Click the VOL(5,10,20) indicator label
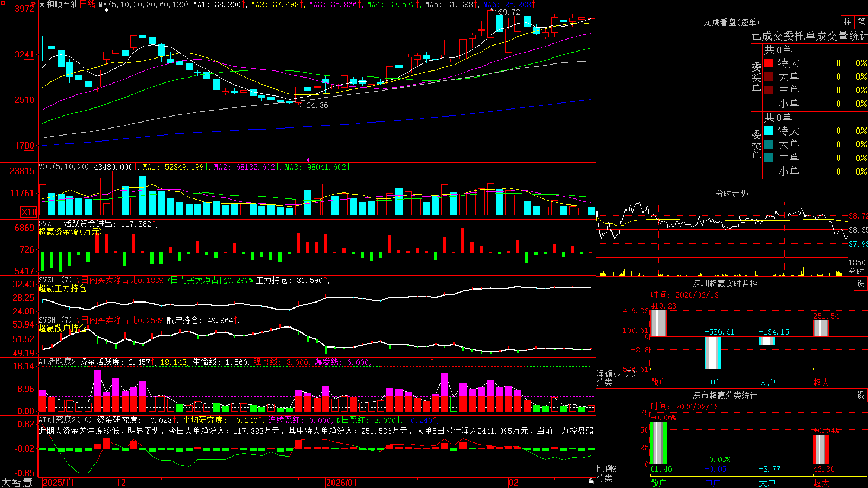 (64, 167)
